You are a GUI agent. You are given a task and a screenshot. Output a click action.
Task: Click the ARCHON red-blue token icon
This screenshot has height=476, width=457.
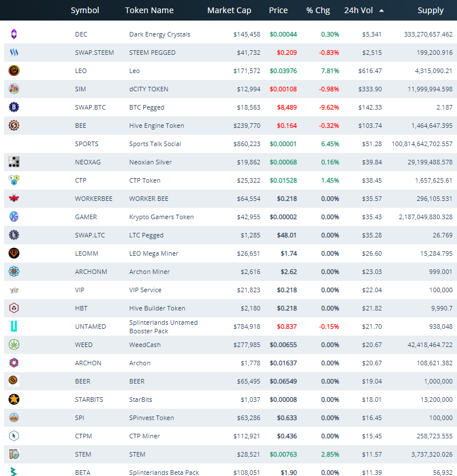pyautogui.click(x=14, y=363)
